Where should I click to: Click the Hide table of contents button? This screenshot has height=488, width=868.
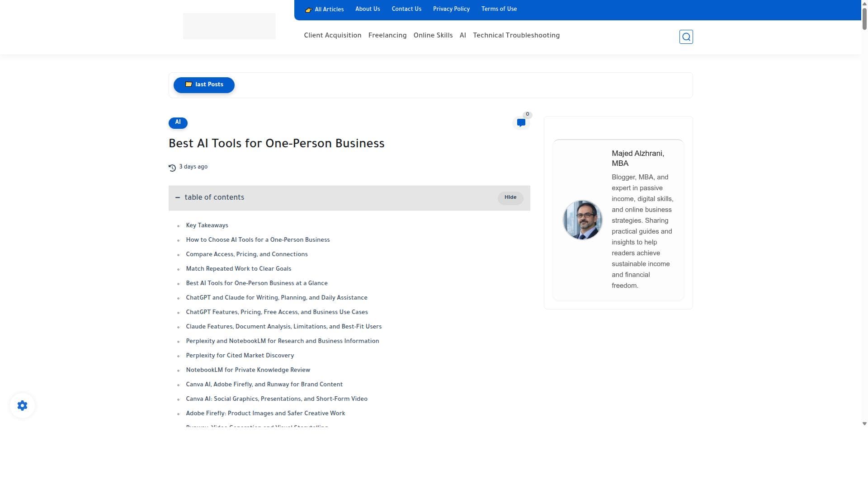pyautogui.click(x=510, y=197)
